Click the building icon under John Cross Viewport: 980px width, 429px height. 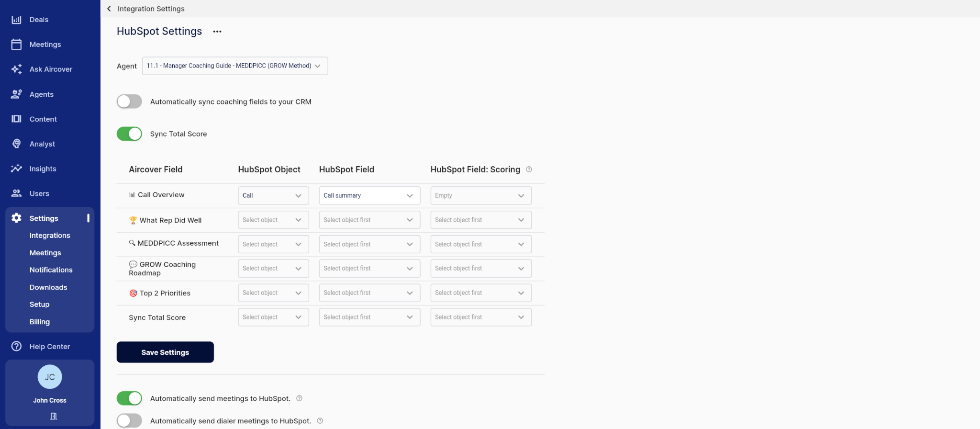pyautogui.click(x=54, y=416)
